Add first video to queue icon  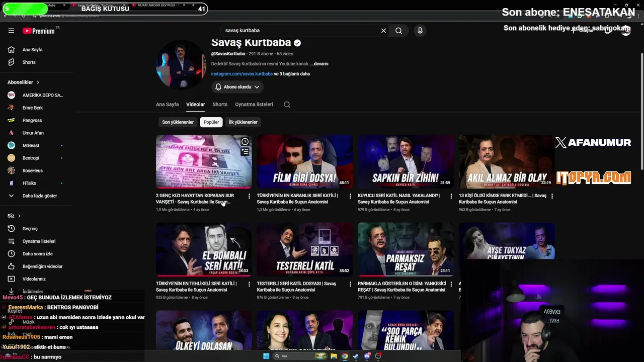click(x=245, y=151)
